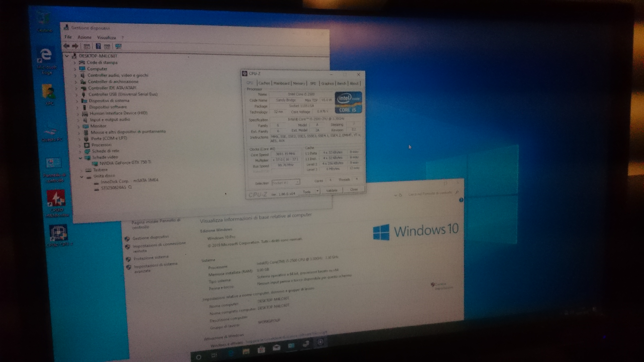Open Impostazioni di sistema avanzate link
This screenshot has height=362, width=644.
coord(155,267)
